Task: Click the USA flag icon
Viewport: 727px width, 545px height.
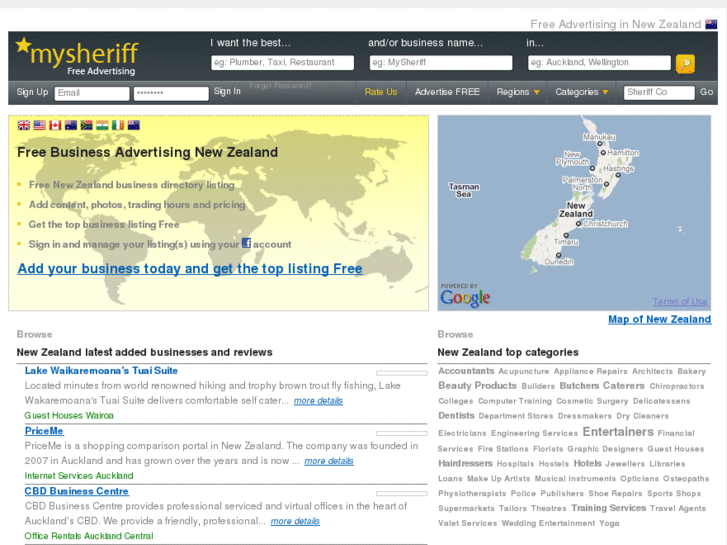Action: click(x=39, y=125)
